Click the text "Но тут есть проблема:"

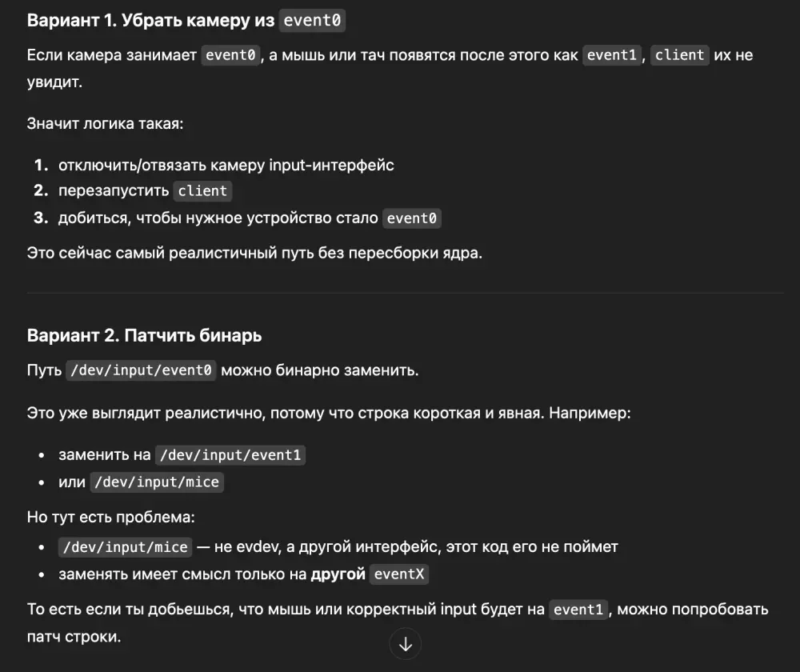click(x=111, y=517)
